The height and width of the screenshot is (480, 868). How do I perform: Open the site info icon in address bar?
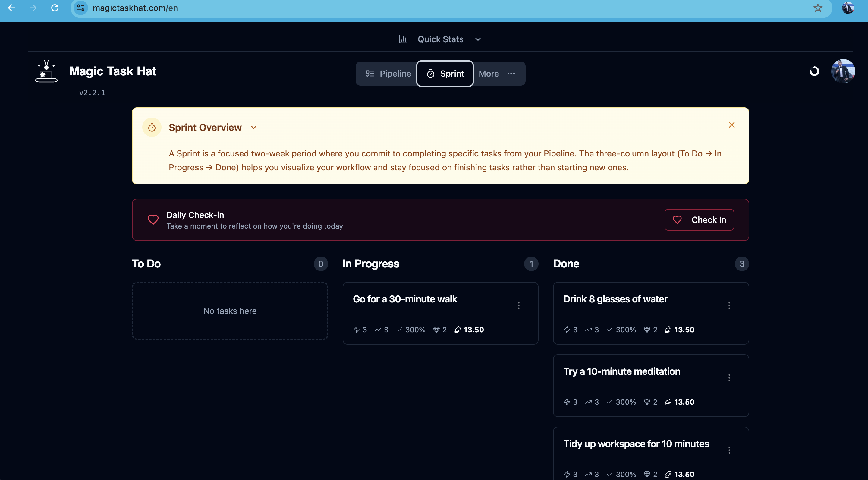[x=81, y=8]
